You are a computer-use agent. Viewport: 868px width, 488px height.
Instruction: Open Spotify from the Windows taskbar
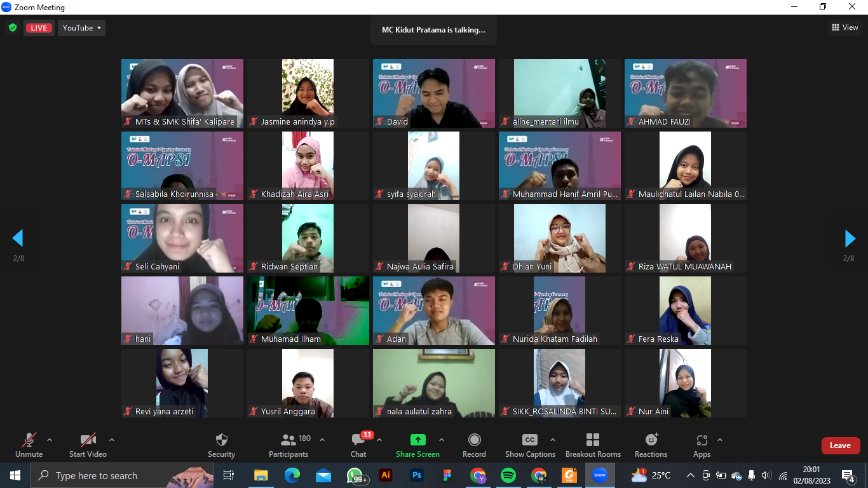(508, 475)
